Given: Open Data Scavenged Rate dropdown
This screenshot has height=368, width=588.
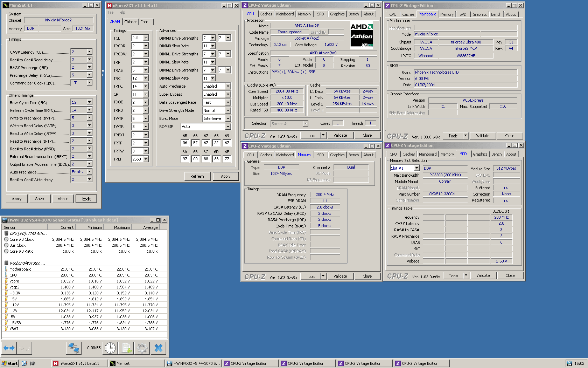Looking at the screenshot, I should [x=228, y=102].
